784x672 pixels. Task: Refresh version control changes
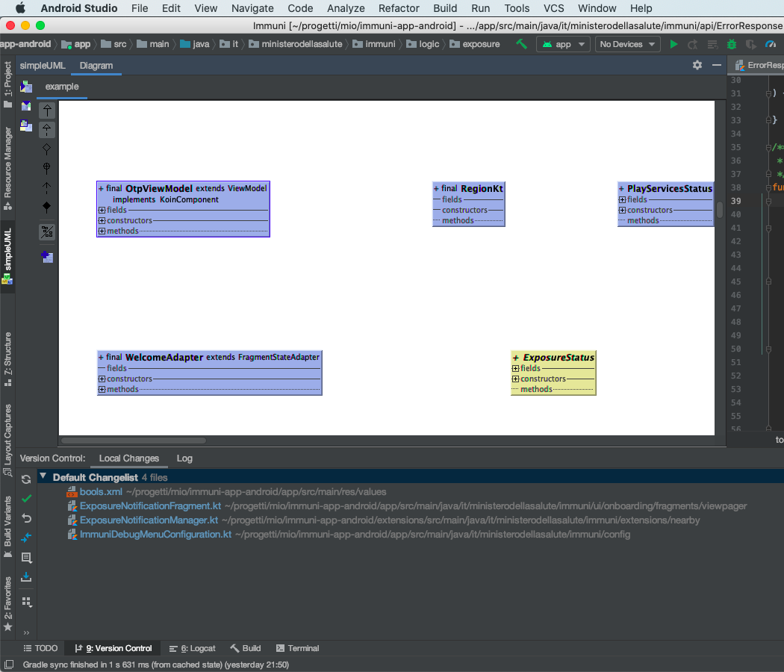tap(26, 479)
